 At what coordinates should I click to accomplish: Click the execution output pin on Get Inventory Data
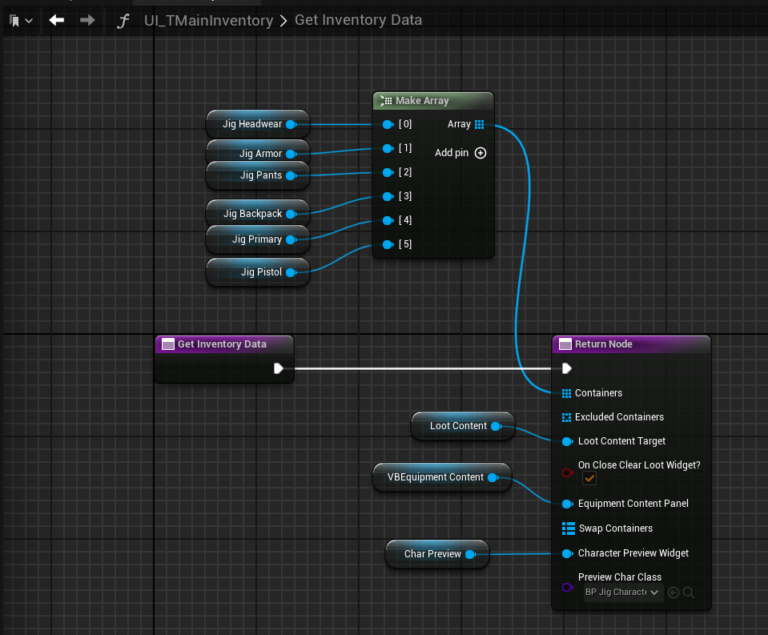pyautogui.click(x=278, y=368)
